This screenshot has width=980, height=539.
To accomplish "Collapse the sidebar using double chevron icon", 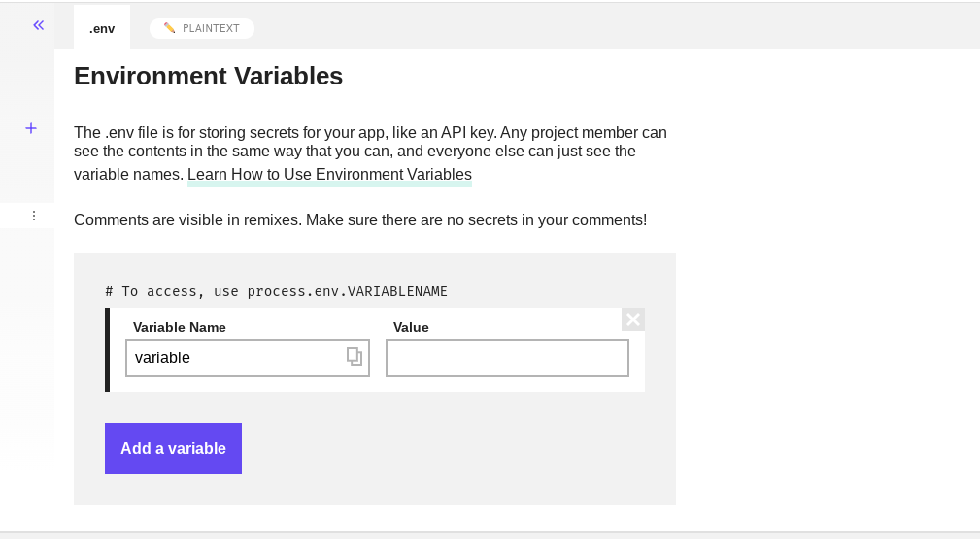I will coord(39,25).
